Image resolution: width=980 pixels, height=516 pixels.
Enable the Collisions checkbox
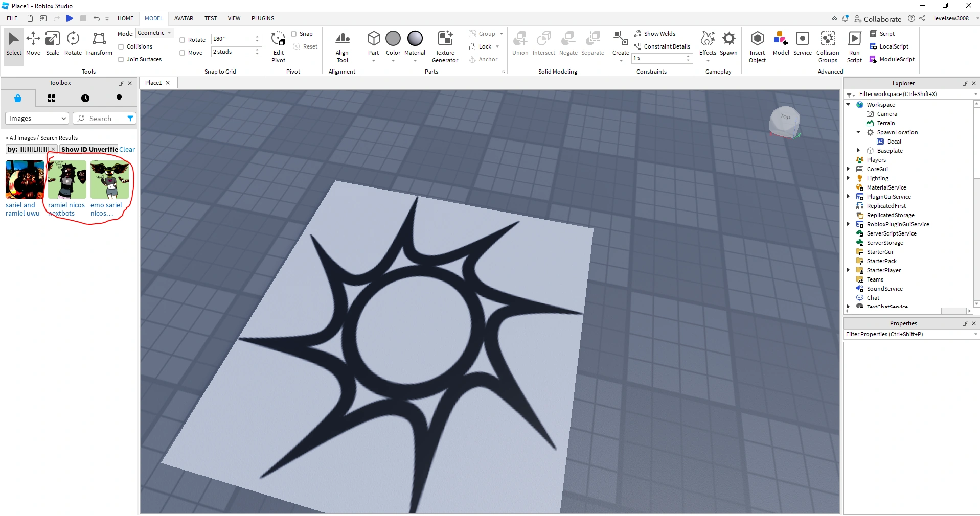coord(121,47)
